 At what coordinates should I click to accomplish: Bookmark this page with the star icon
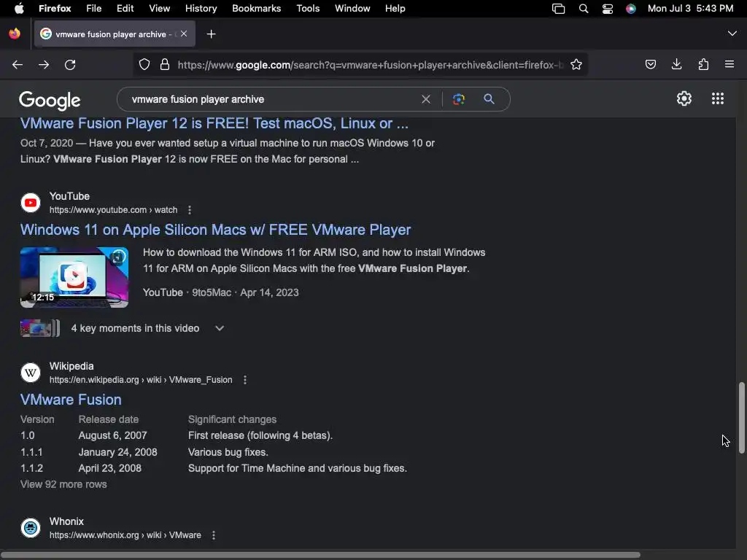click(576, 65)
